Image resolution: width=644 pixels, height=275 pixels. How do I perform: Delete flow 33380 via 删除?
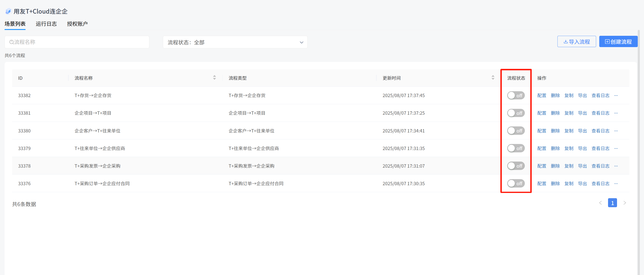click(x=555, y=131)
